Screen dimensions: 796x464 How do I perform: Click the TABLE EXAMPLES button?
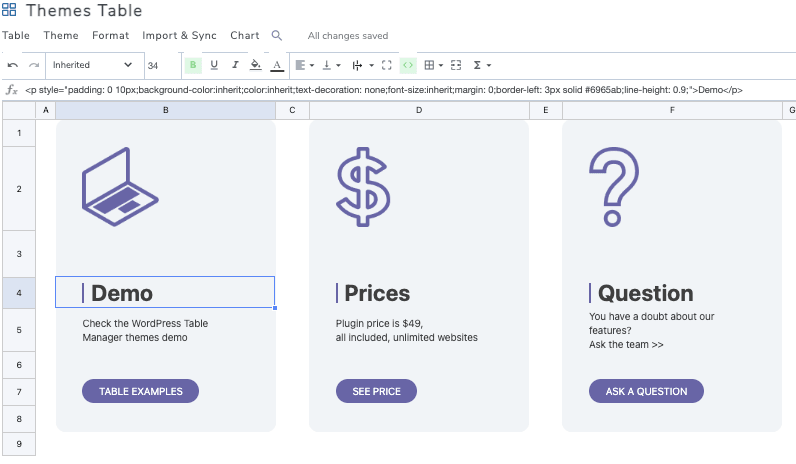click(x=140, y=391)
